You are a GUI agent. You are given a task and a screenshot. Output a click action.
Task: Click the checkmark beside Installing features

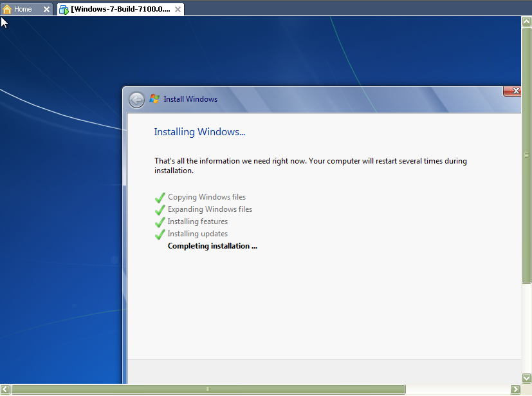pyautogui.click(x=160, y=222)
